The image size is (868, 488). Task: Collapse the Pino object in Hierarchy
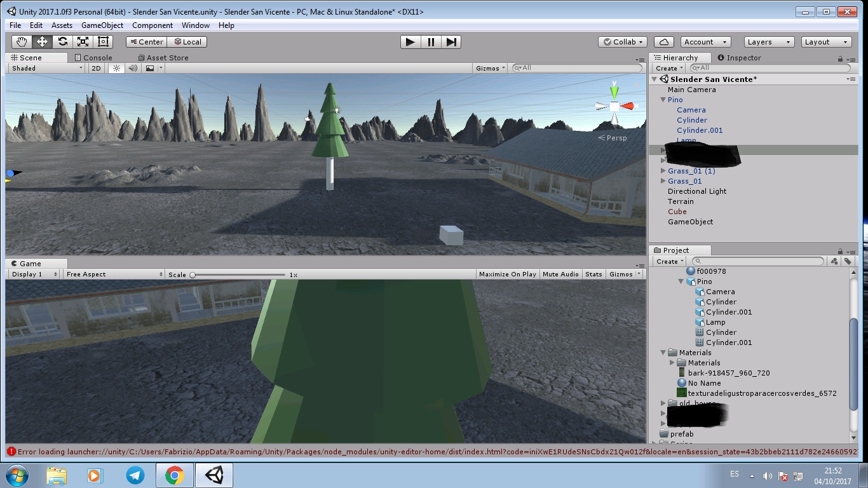(x=663, y=100)
